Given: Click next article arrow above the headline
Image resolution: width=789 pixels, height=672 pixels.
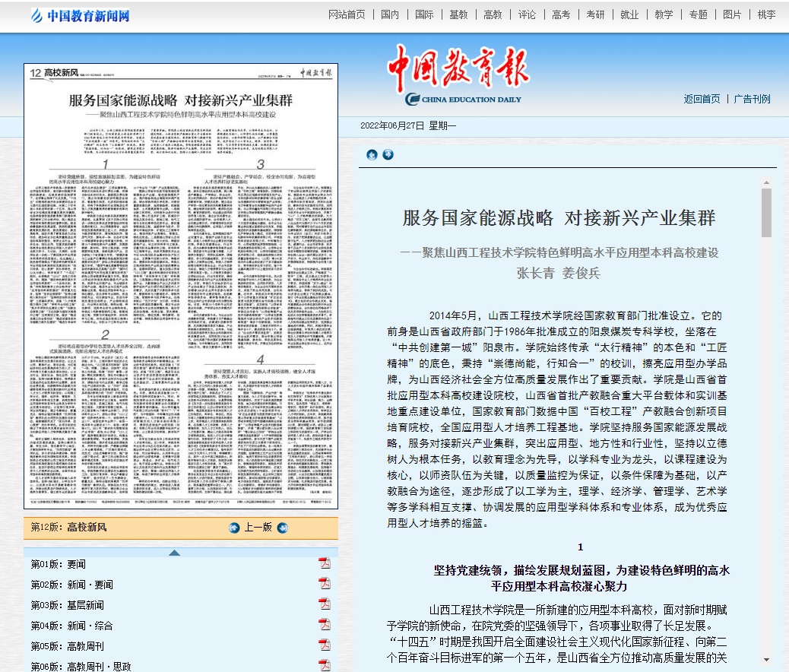Looking at the screenshot, I should (x=388, y=155).
